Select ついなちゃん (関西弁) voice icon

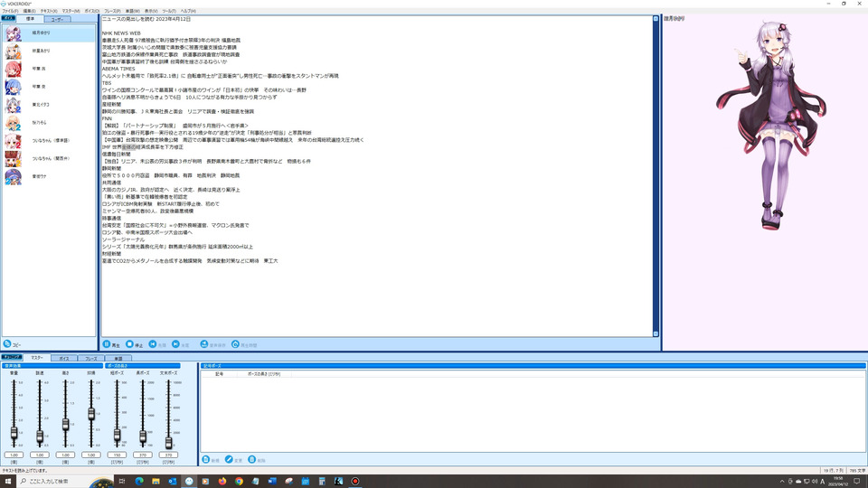(14, 159)
